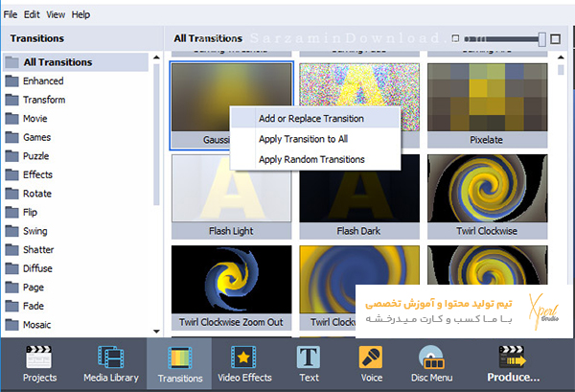Open the Help menu
Image resolution: width=575 pixels, height=392 pixels.
click(80, 14)
